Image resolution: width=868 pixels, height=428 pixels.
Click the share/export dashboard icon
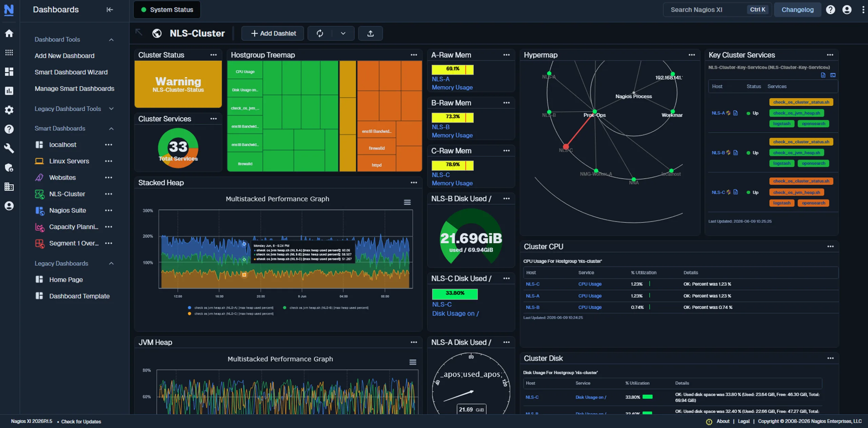pyautogui.click(x=371, y=33)
